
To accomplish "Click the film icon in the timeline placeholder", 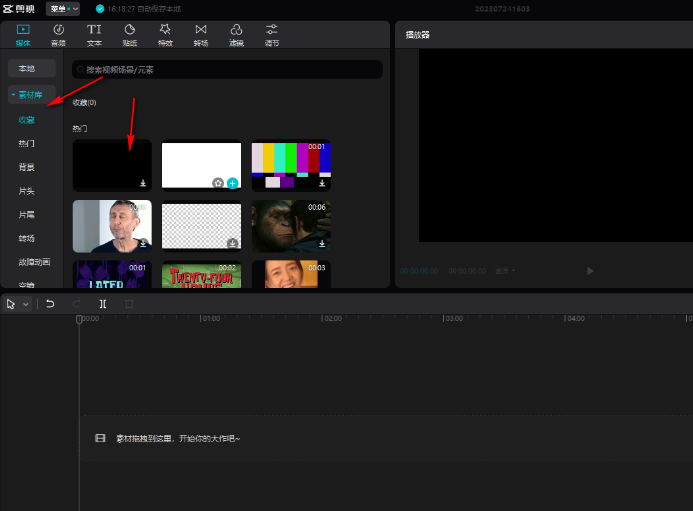I will coord(100,438).
